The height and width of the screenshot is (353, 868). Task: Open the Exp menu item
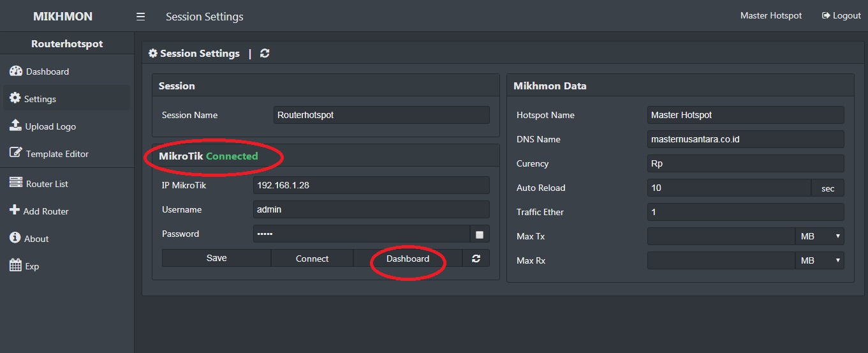[66, 266]
